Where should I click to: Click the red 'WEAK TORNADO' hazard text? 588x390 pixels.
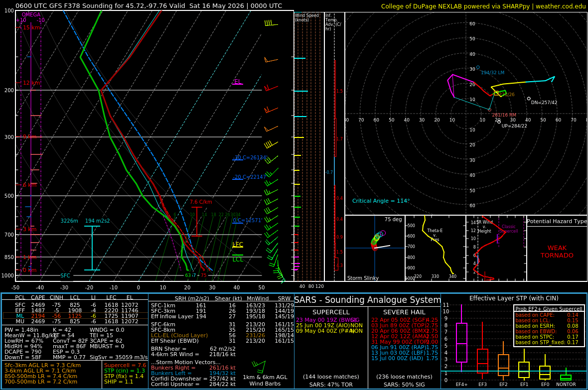click(x=557, y=252)
